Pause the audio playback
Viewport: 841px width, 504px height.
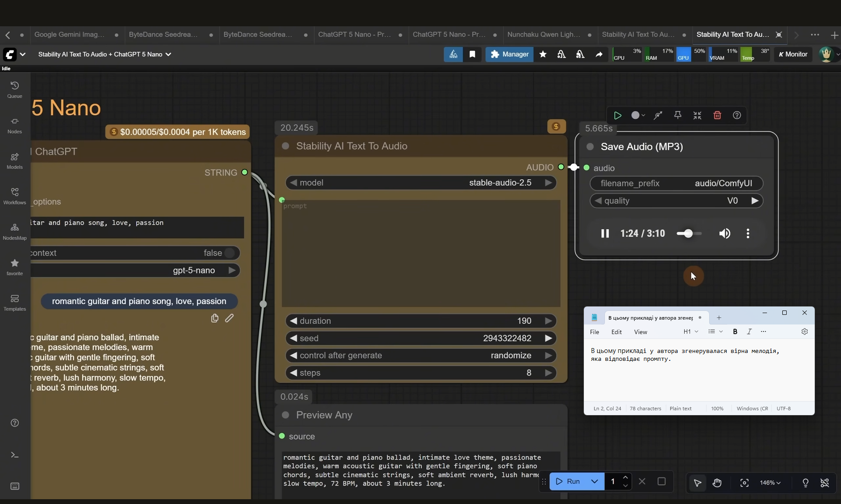pyautogui.click(x=605, y=233)
